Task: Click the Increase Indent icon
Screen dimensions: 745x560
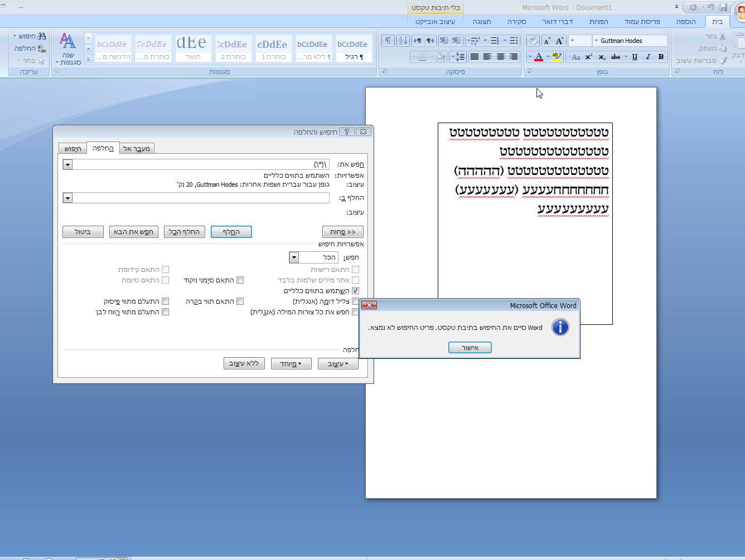Action: pos(444,41)
